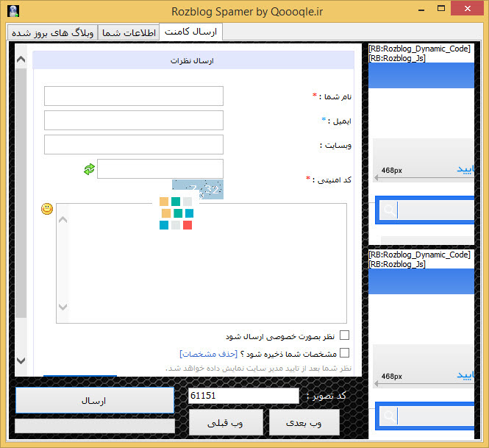Viewport: 489px width, 448px height.
Task: Click the 'کد امنیتی' security code input
Action: [x=160, y=168]
